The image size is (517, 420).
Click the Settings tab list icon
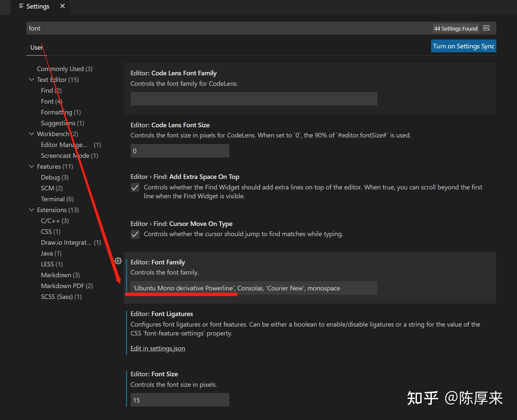(21, 6)
